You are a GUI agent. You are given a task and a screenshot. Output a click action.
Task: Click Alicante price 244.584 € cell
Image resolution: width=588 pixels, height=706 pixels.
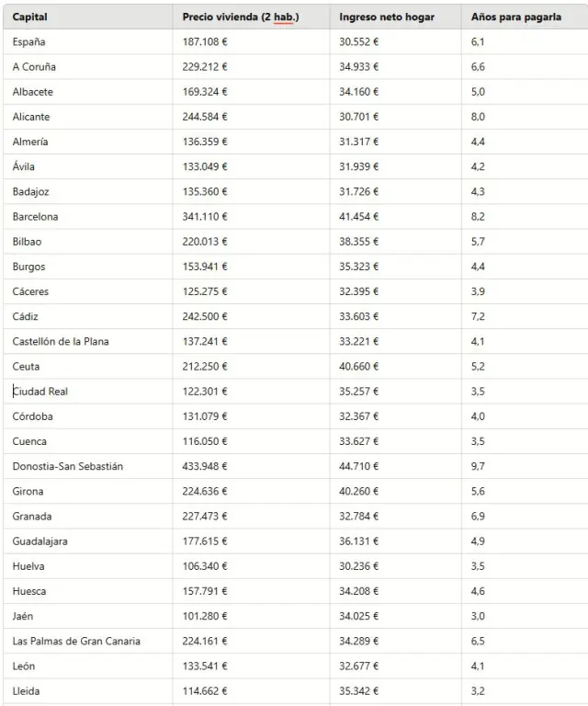[x=205, y=117]
